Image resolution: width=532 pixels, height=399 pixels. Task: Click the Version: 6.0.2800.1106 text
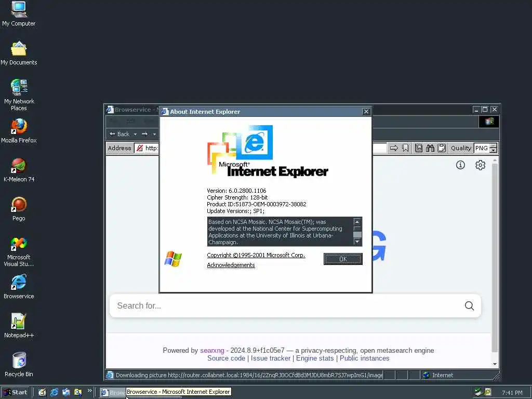pyautogui.click(x=236, y=191)
